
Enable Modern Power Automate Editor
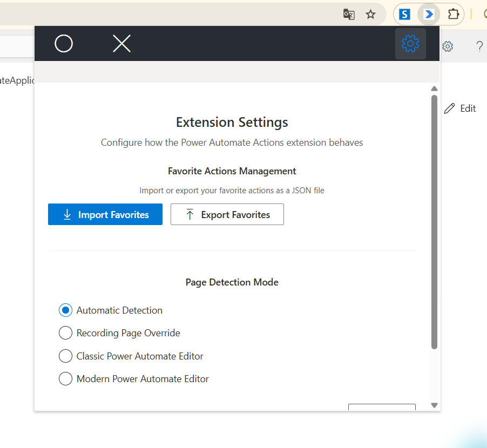click(x=65, y=378)
